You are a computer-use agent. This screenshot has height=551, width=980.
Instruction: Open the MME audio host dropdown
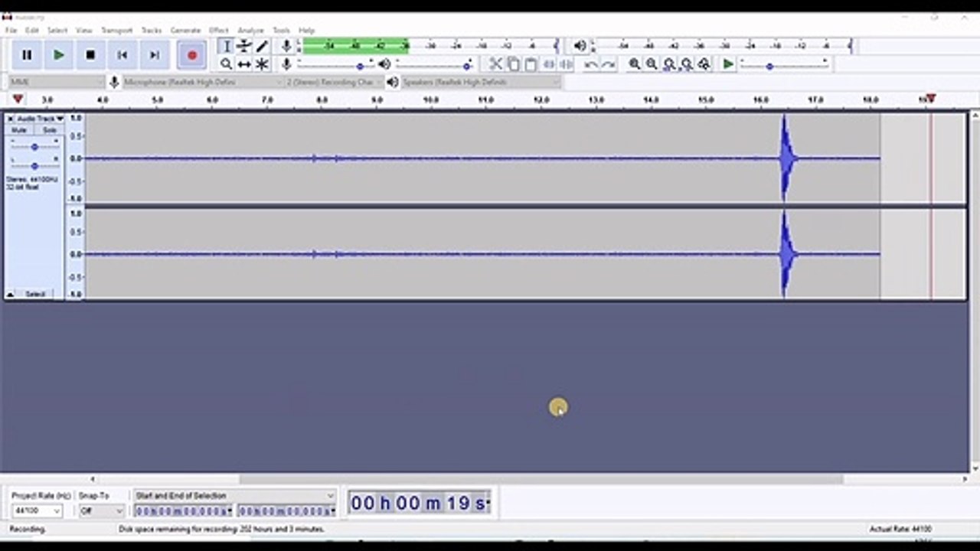[x=57, y=82]
